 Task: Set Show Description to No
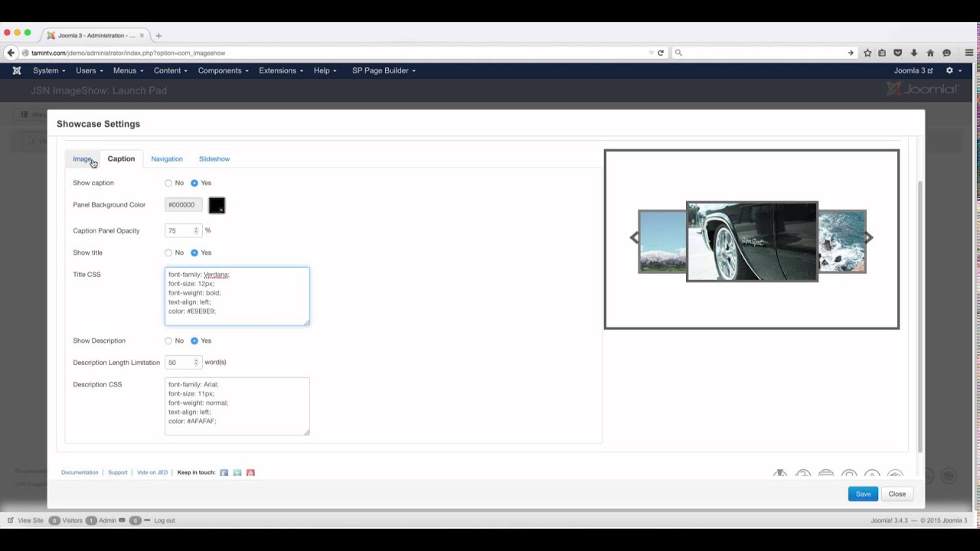pos(168,341)
